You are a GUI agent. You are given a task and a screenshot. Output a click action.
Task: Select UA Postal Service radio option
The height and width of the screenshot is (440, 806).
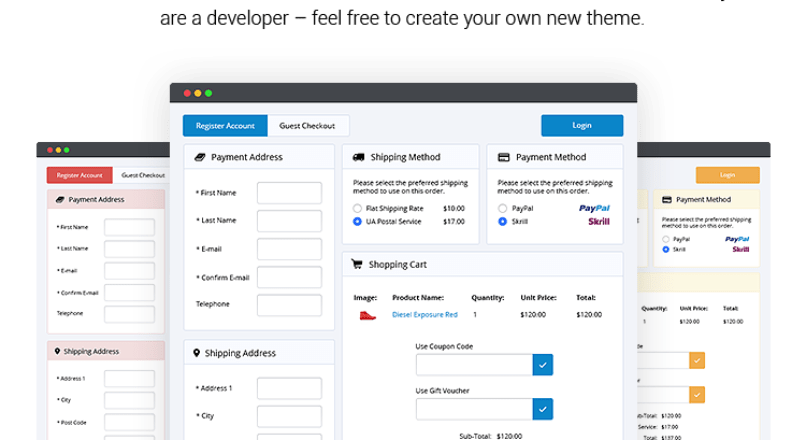tap(357, 221)
